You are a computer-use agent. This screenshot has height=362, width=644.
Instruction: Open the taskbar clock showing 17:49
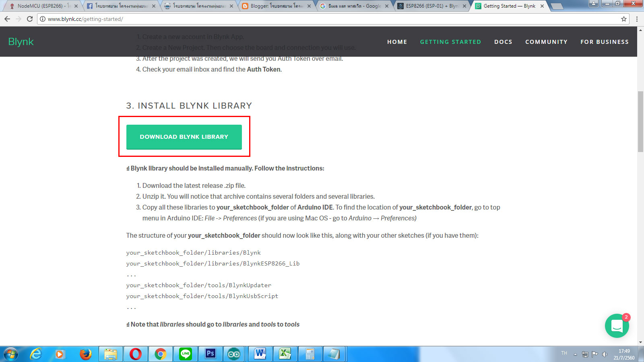click(x=624, y=354)
